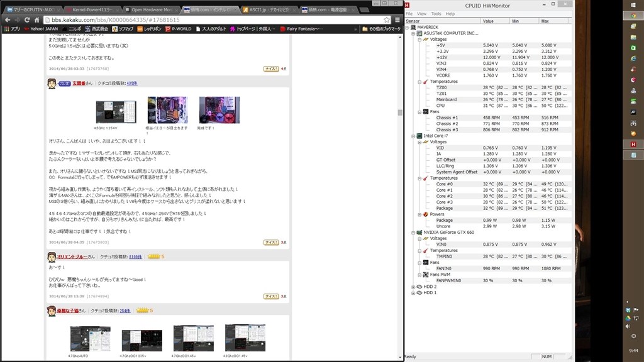
Task: Click the Voltages waveform icon under NVIDIA GeForce GTX 660
Action: (x=426, y=239)
